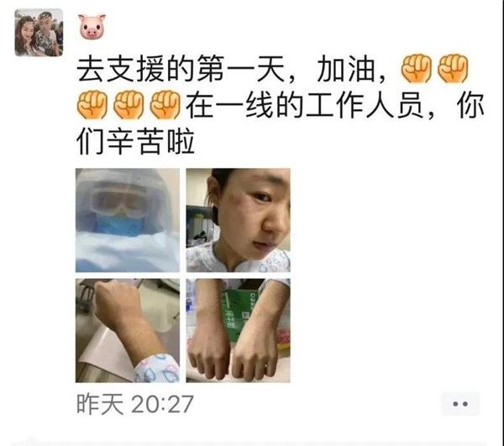Click the first fist emoji on second line
The width and height of the screenshot is (504, 446).
[92, 105]
